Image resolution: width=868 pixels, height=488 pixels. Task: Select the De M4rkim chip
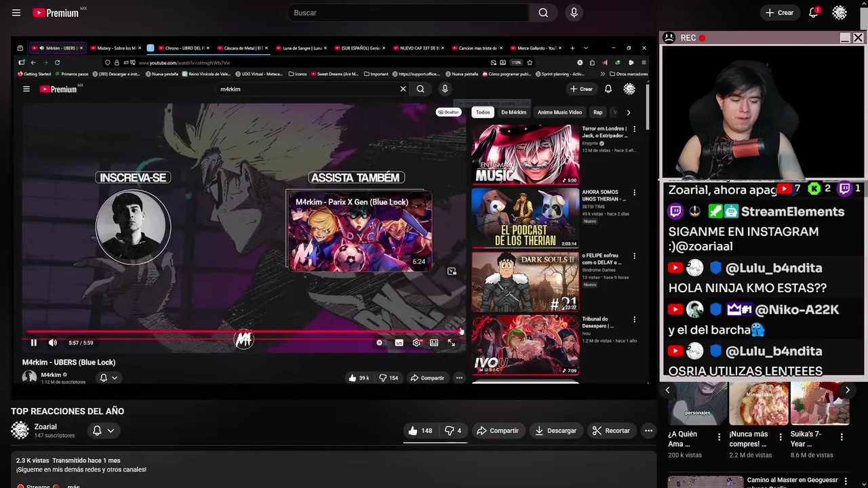513,113
